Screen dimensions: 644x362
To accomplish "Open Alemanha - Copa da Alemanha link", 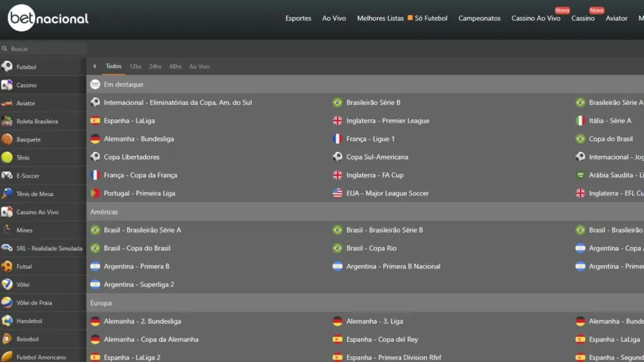I will click(x=151, y=339).
